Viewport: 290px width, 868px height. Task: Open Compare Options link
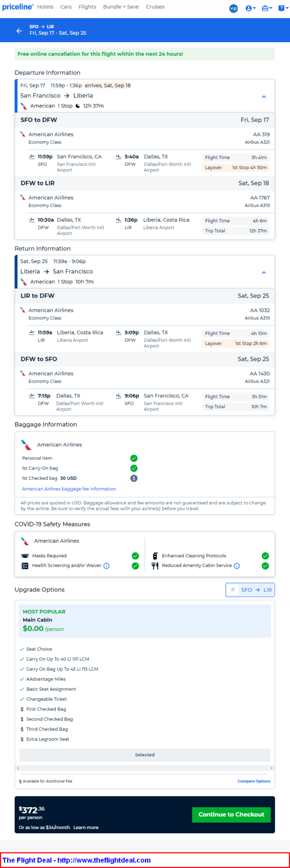(254, 781)
